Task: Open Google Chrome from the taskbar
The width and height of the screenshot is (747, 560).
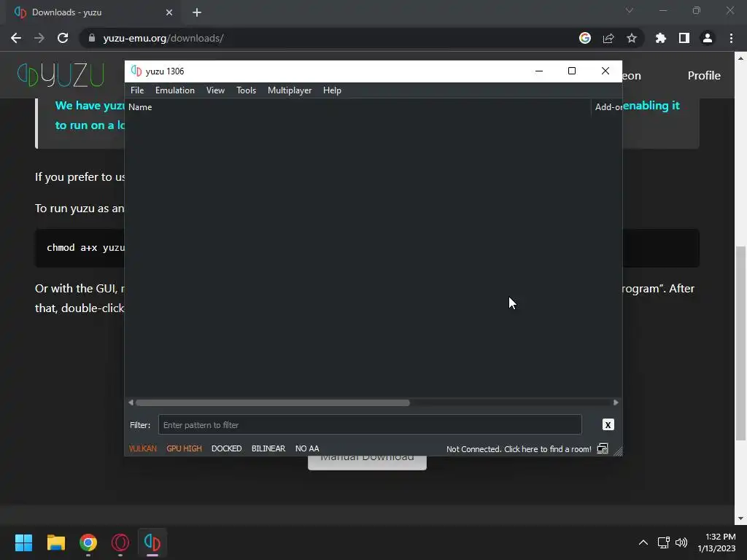Action: pyautogui.click(x=88, y=542)
